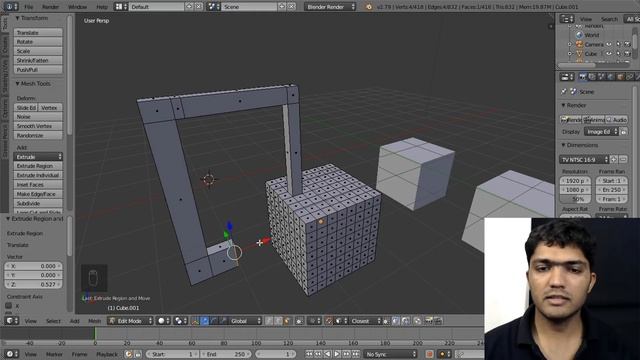Switch to vertex select mode

click(269, 321)
